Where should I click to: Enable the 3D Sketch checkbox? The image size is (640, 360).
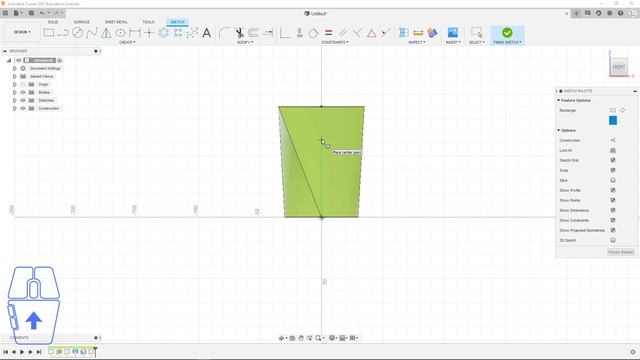[x=613, y=240]
